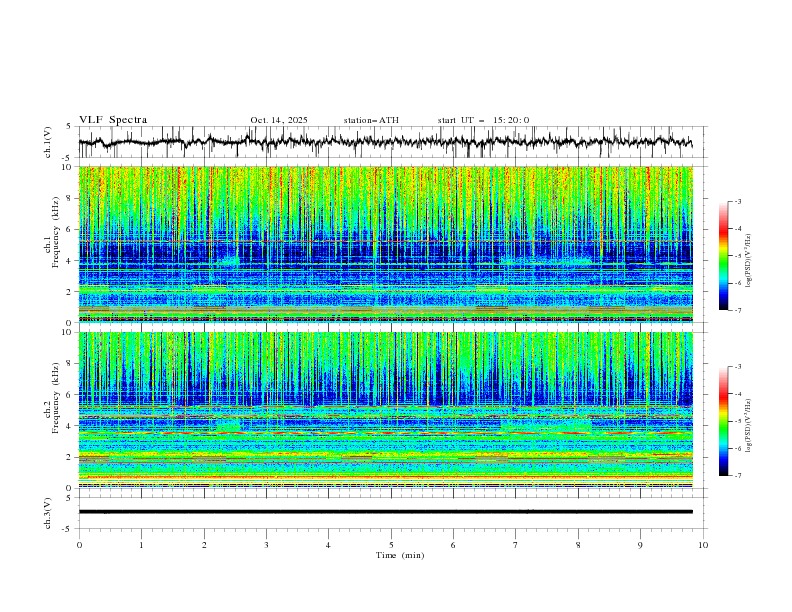Click the ch.1 spectrogram panel

click(385, 244)
